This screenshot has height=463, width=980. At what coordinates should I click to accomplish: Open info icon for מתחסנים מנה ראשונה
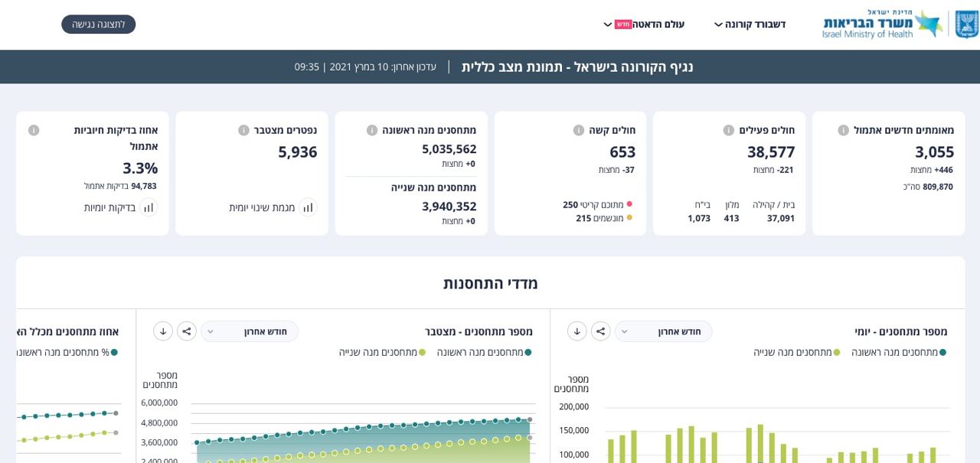[372, 130]
